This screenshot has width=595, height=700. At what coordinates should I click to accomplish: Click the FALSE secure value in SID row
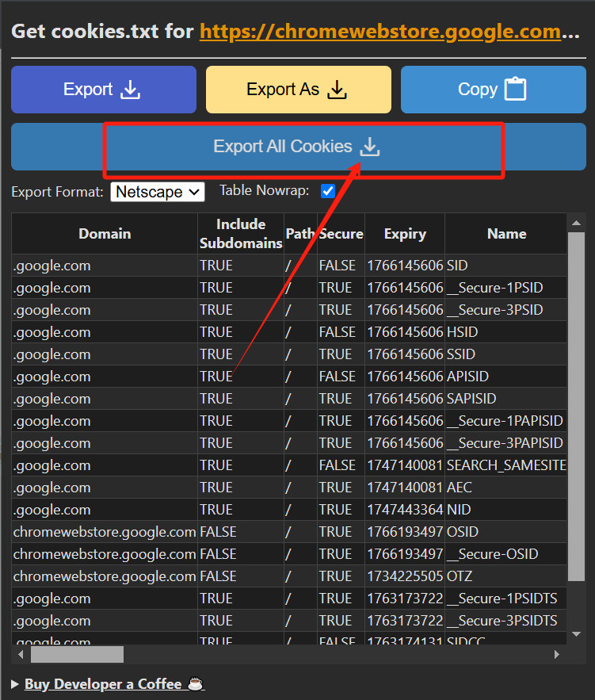click(341, 266)
